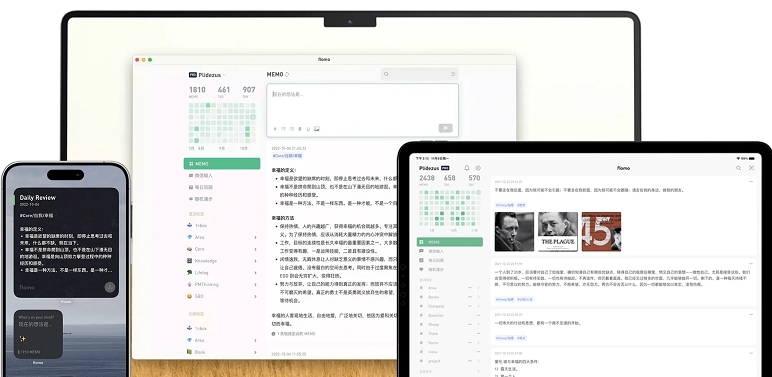Open the Plidezus account dropdown on Mac

(207, 75)
